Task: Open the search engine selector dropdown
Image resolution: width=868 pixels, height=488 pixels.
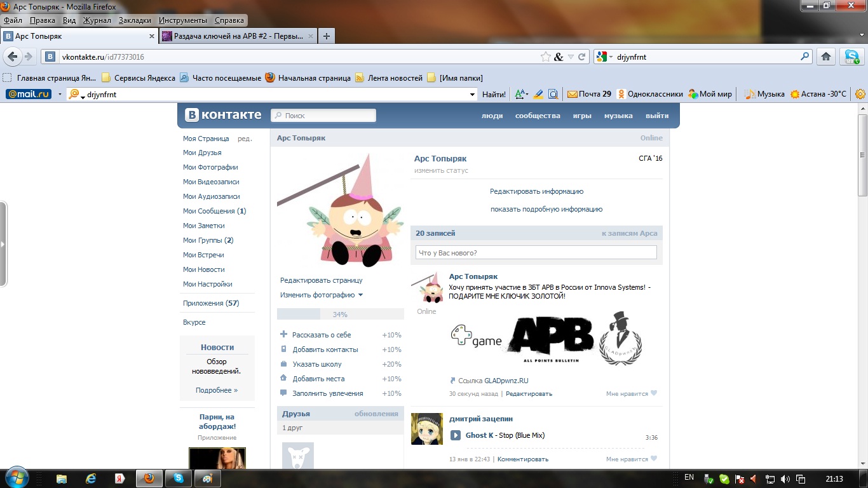Action: tap(606, 57)
